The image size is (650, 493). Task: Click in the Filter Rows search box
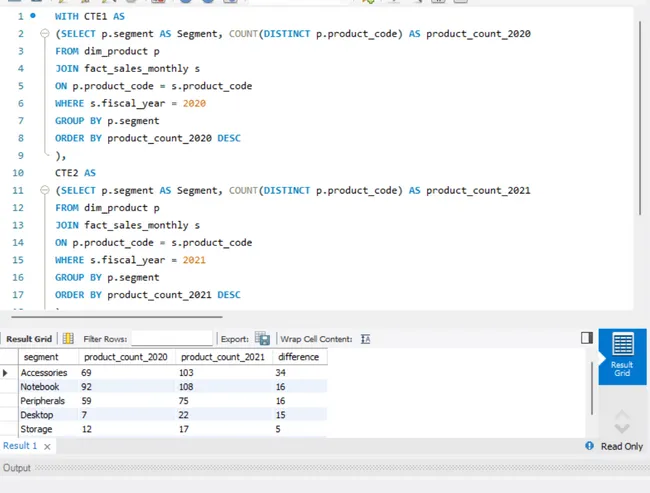pos(172,339)
